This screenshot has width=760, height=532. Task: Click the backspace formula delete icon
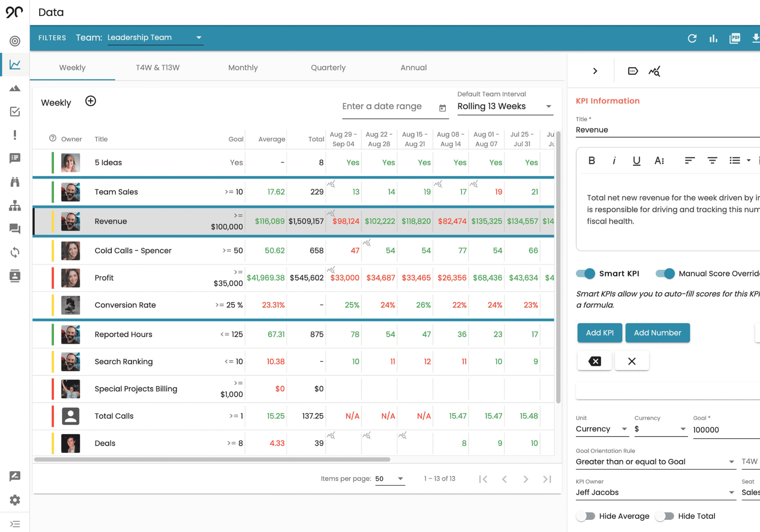click(x=595, y=361)
